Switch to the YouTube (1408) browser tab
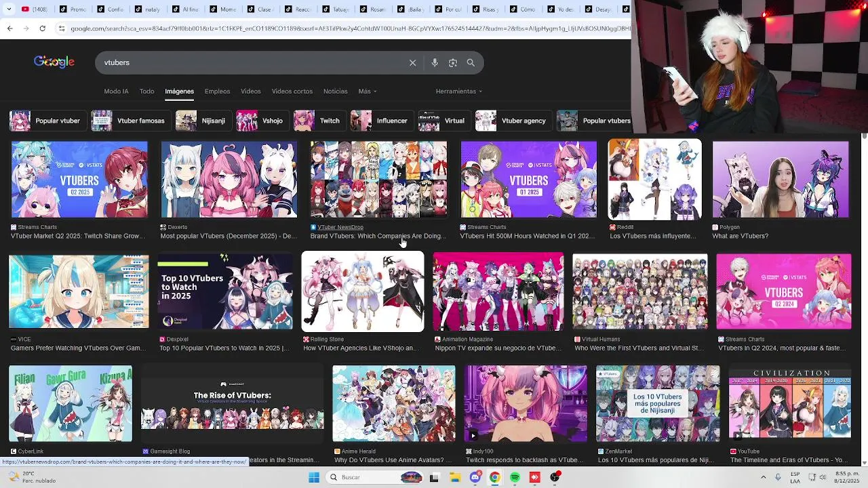868x488 pixels. (34, 9)
